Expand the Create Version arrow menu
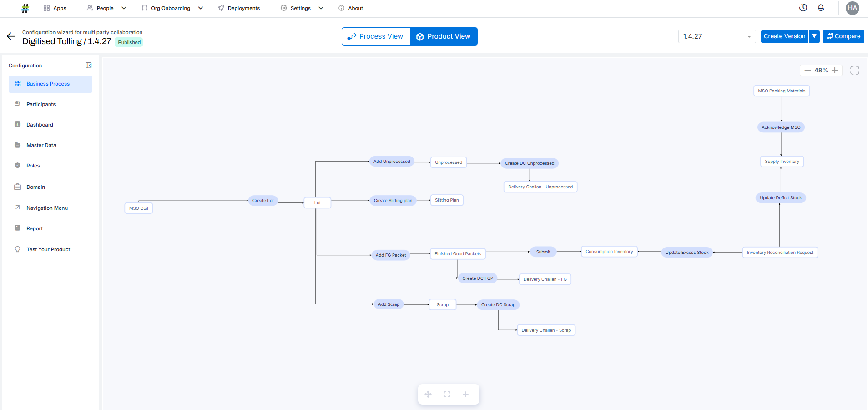 (814, 36)
